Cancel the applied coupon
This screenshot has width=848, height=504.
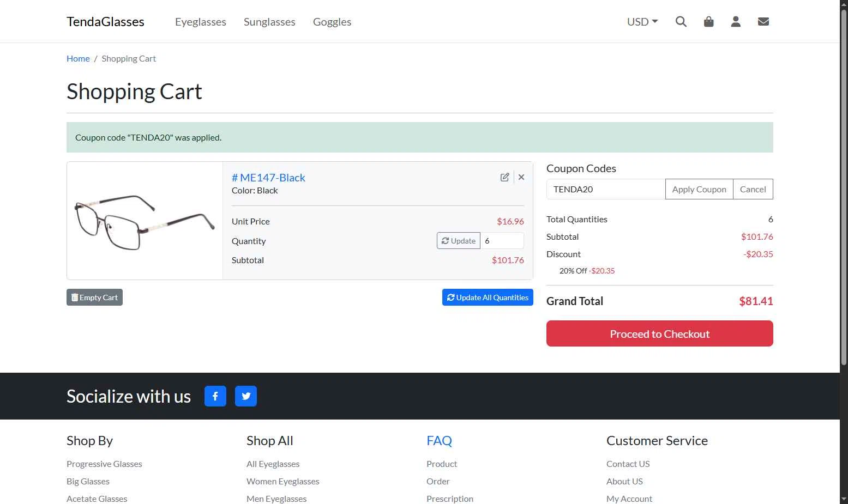coord(753,189)
